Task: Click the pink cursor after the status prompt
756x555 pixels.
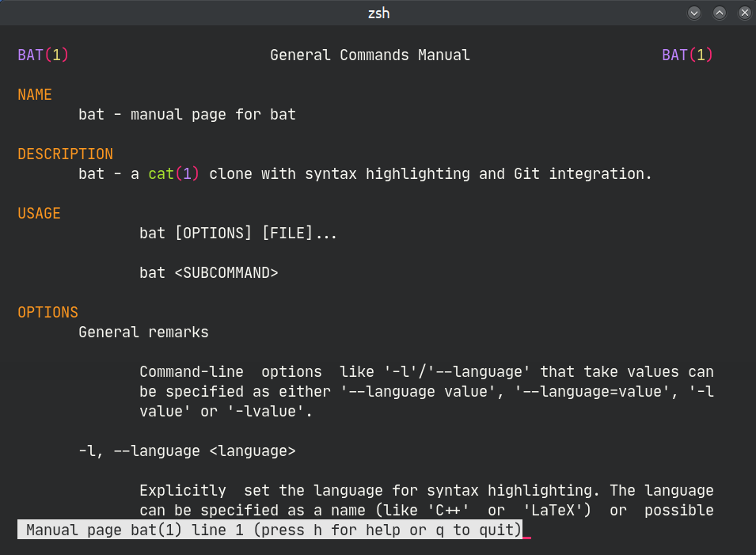Action: (526, 537)
